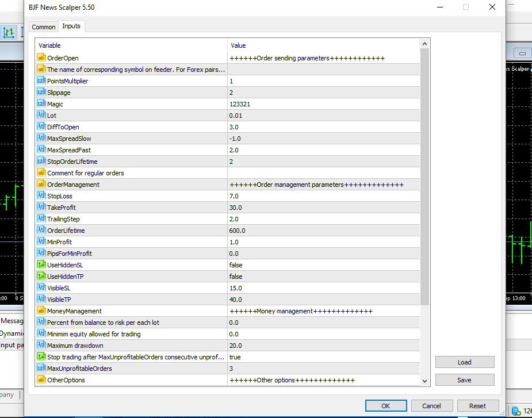Close the BJF News Scalper dialog

click(492, 7)
